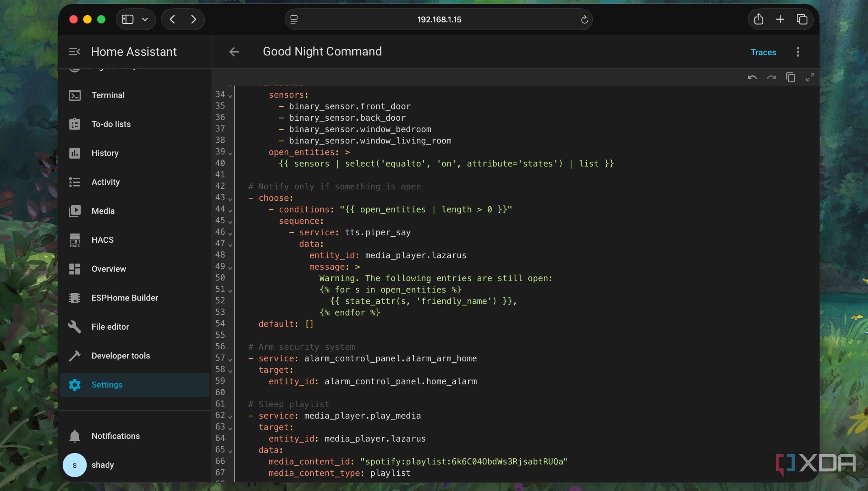Expand the code editor to fullscreen
This screenshot has height=491, width=868.
pos(810,78)
